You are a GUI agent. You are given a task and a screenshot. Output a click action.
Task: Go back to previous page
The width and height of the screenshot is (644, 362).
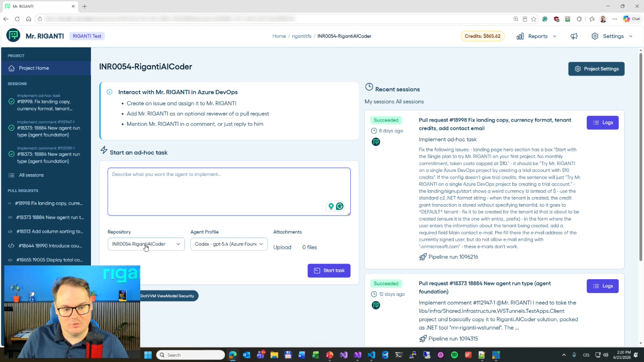6,19
